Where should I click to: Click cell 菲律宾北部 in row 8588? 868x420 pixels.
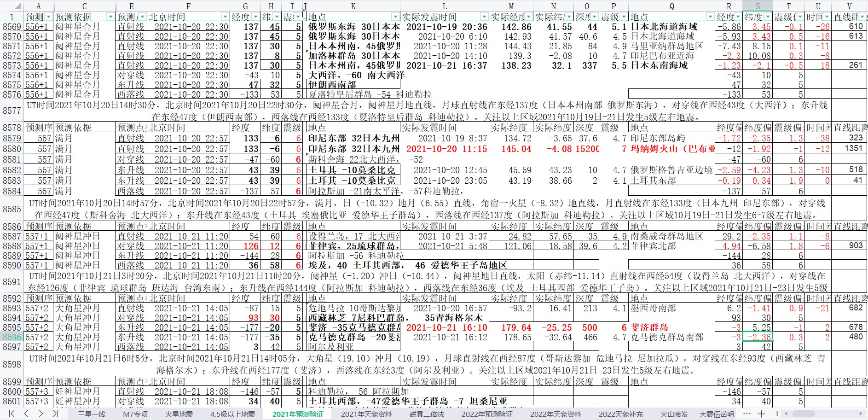pyautogui.click(x=671, y=246)
